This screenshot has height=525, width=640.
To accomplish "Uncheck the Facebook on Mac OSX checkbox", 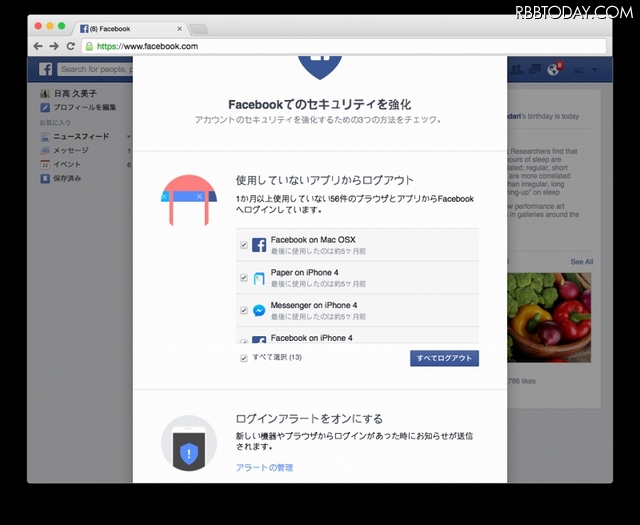I will click(x=244, y=245).
